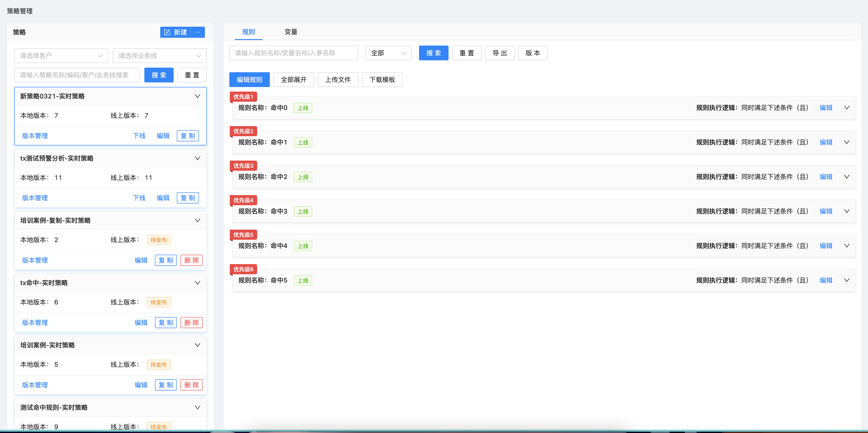This screenshot has width=868, height=433.
Task: Click 复制 for tx命中-实时策略
Action: 166,323
